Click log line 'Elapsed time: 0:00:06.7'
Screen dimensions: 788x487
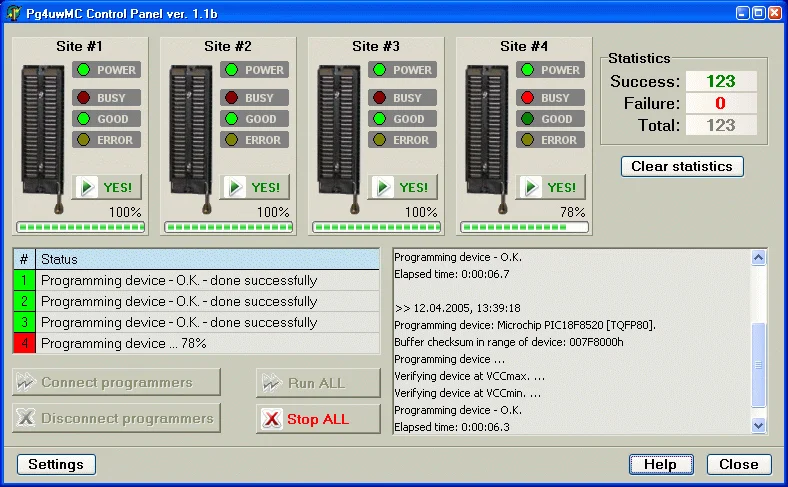click(x=452, y=274)
